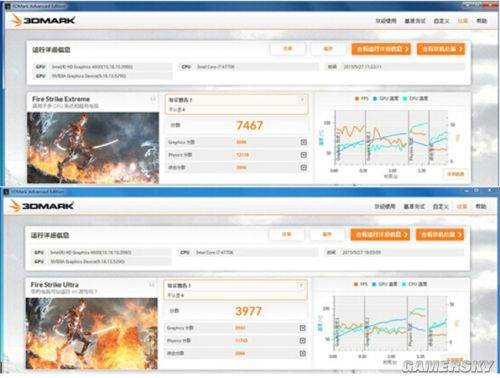Collapse the Fire Strike Extreme panel using its corner arrows
Screen dimensions: 500x378
[153, 99]
